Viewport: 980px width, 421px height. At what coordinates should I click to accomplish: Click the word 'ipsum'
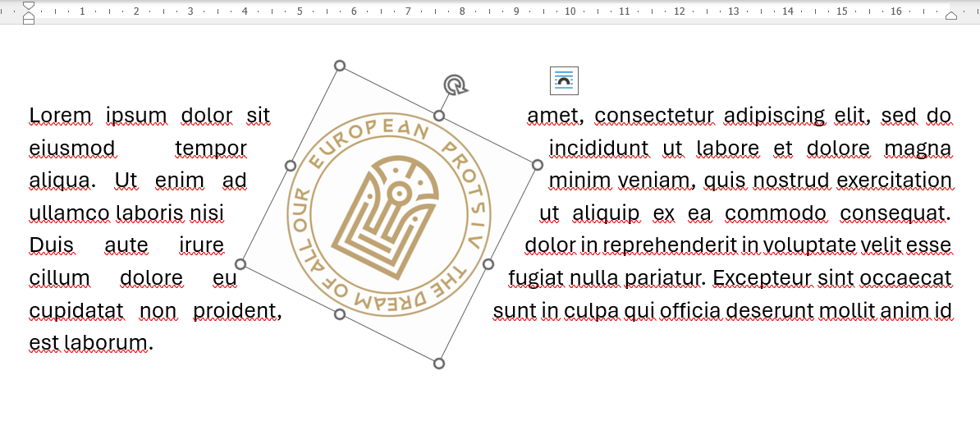tap(136, 117)
